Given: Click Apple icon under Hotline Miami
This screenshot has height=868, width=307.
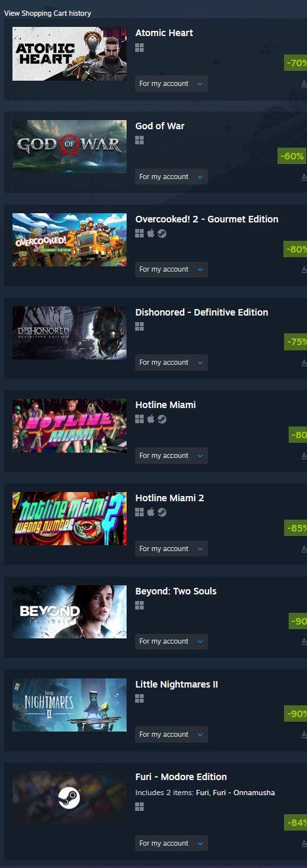Looking at the screenshot, I should (x=150, y=419).
